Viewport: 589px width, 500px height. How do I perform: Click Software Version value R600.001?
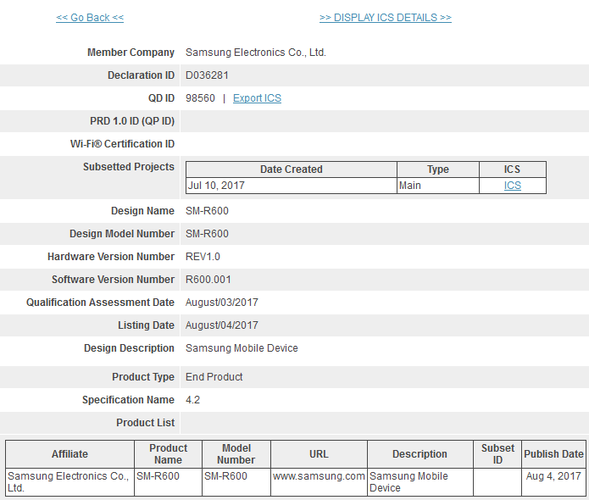click(208, 280)
